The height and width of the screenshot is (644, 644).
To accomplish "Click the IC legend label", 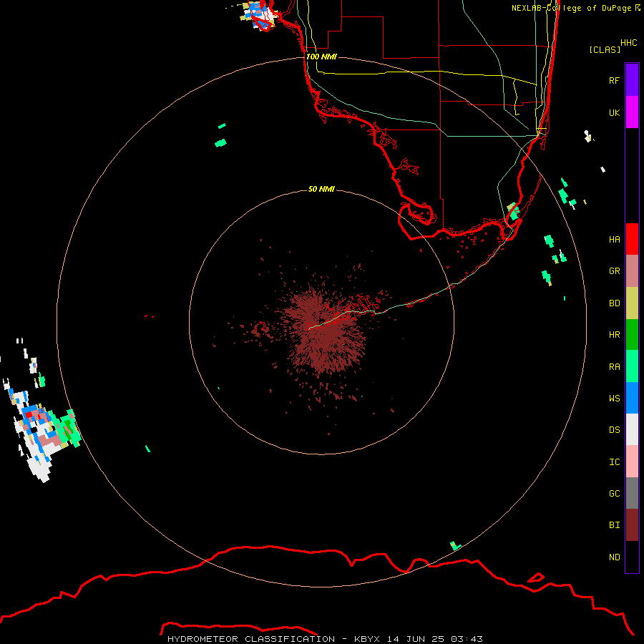I will pos(614,462).
